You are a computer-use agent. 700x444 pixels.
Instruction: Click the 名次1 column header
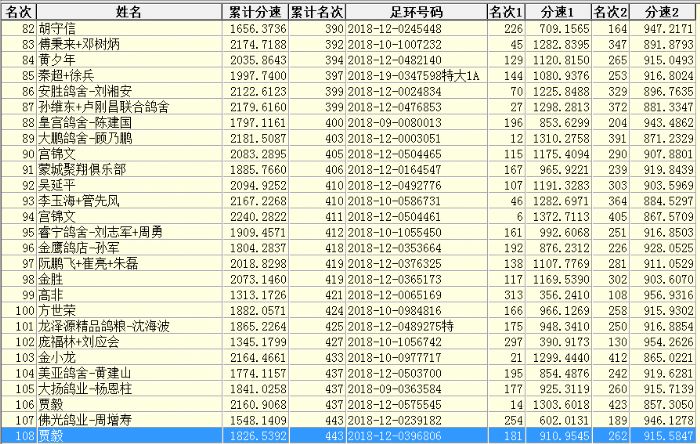click(505, 11)
